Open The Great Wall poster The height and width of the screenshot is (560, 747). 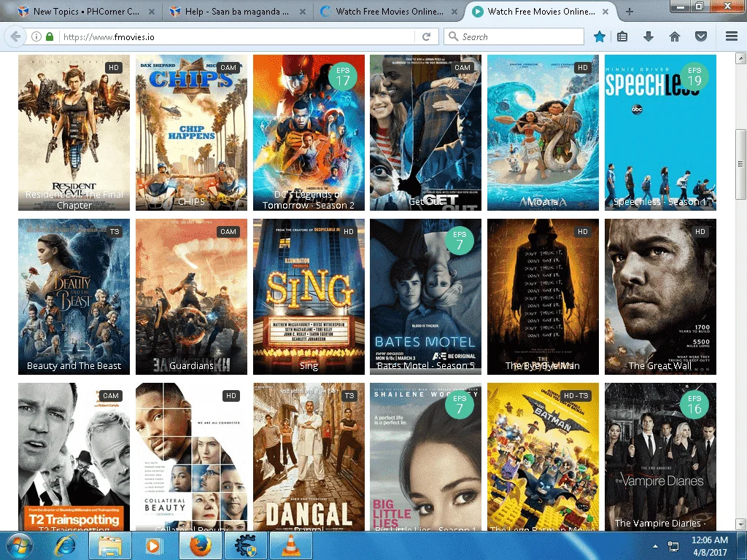coord(660,297)
